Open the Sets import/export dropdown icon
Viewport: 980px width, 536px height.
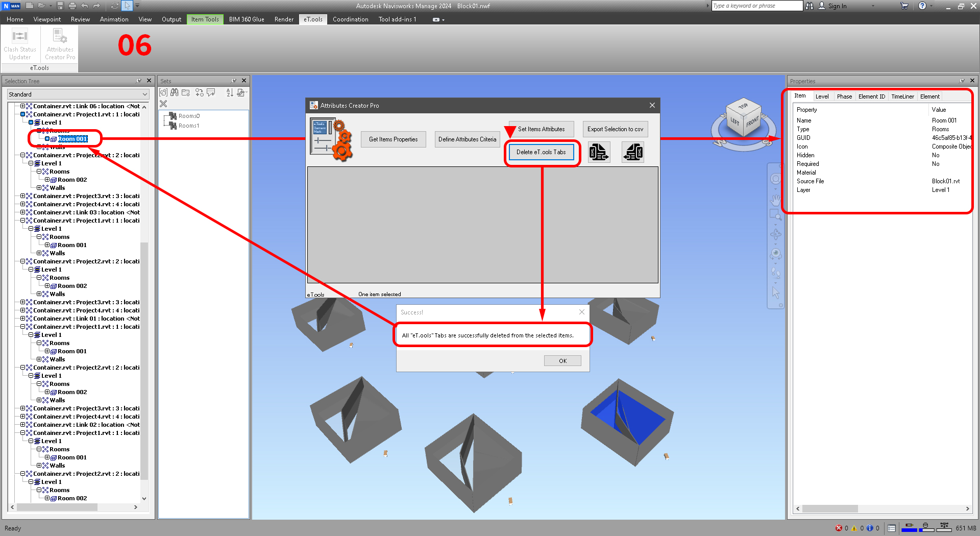point(241,92)
